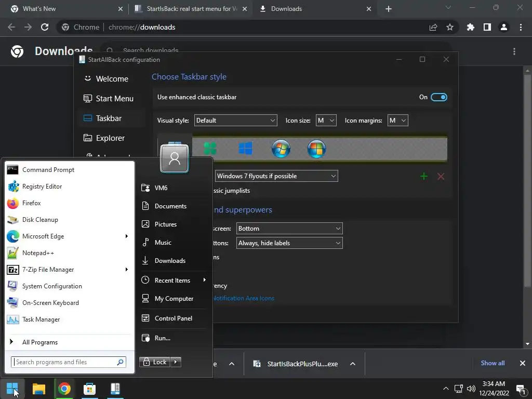Open the Visual style dropdown

(x=235, y=121)
